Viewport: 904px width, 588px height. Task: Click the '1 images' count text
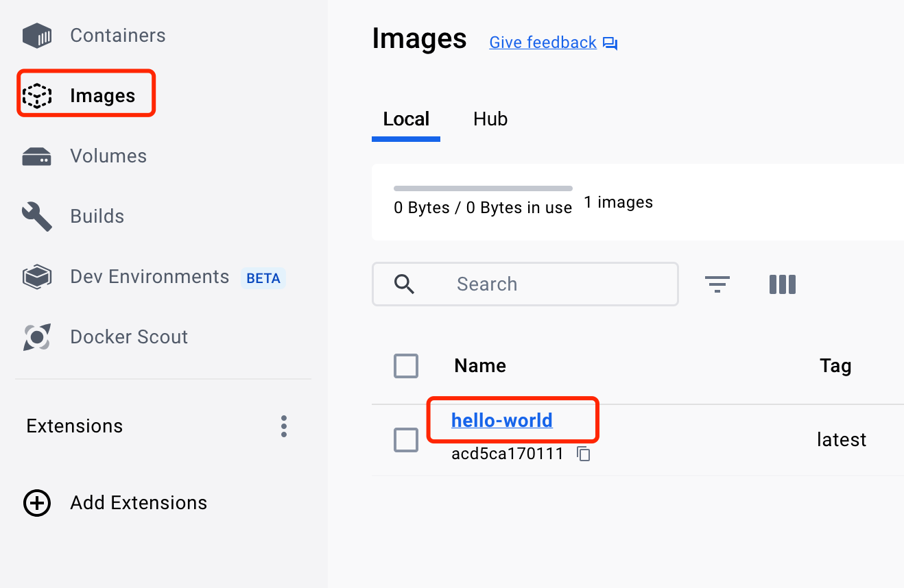pyautogui.click(x=619, y=203)
